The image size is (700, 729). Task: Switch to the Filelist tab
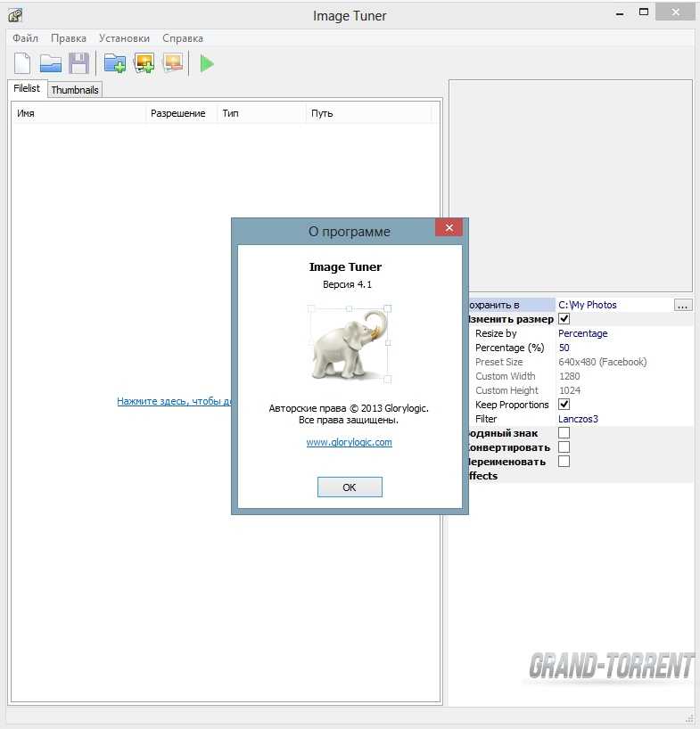pyautogui.click(x=27, y=88)
